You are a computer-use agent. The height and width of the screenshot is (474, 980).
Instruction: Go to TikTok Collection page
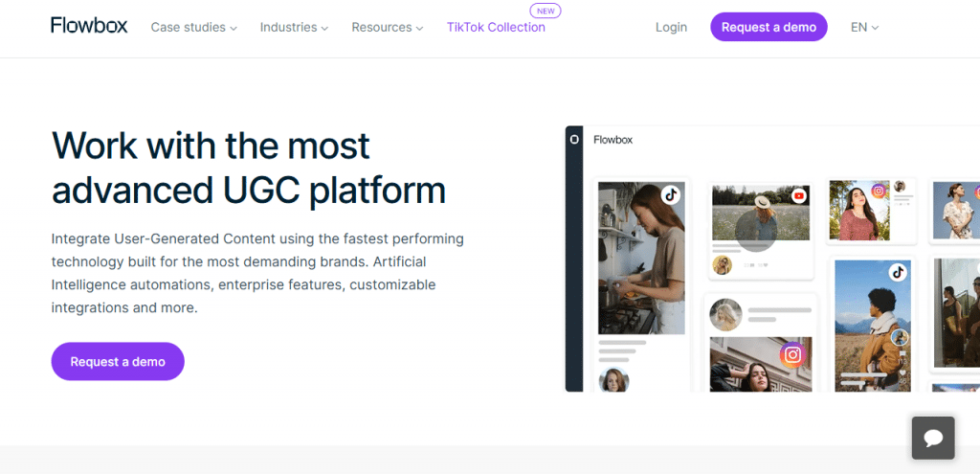pyautogui.click(x=496, y=28)
